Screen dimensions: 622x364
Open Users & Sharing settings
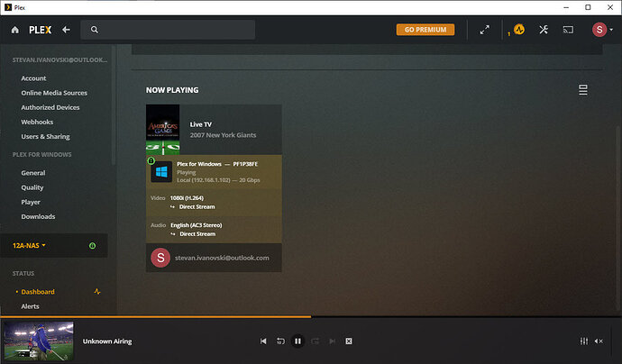[x=46, y=137]
